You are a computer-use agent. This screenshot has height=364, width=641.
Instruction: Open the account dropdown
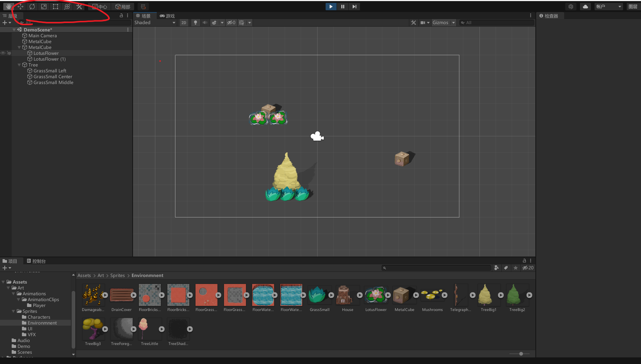(608, 7)
